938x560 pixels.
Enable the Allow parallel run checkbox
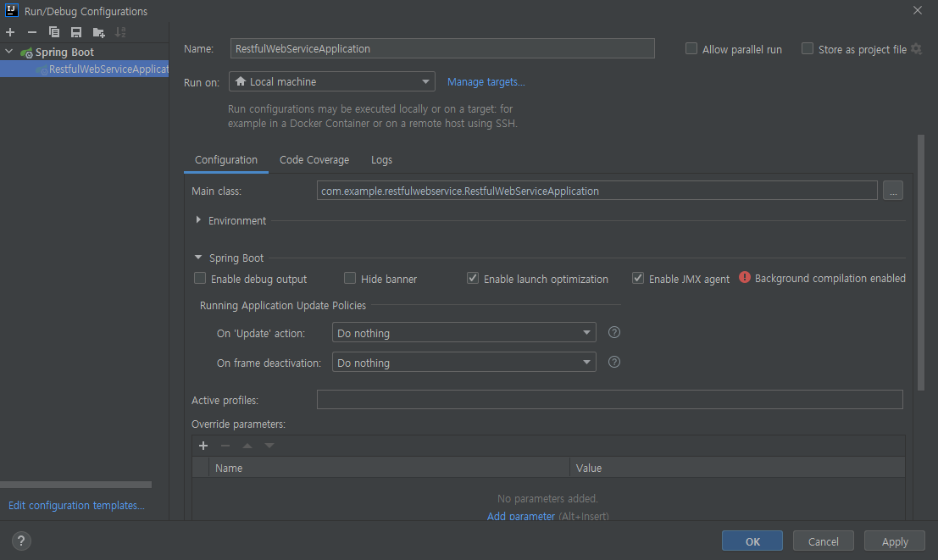tap(691, 49)
